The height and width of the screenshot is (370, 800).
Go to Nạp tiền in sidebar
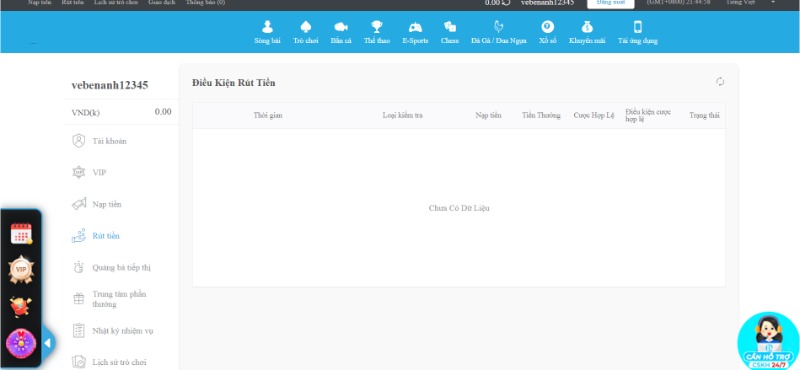tap(107, 204)
